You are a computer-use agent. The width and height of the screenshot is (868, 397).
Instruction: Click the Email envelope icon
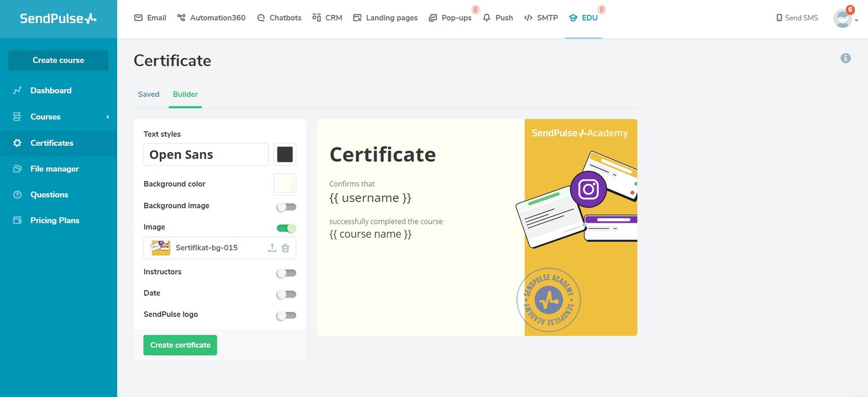click(x=138, y=17)
